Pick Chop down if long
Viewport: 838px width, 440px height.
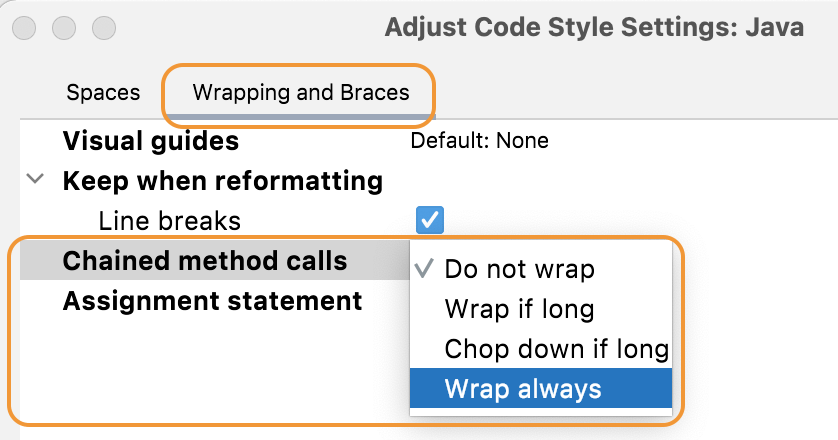(x=556, y=349)
